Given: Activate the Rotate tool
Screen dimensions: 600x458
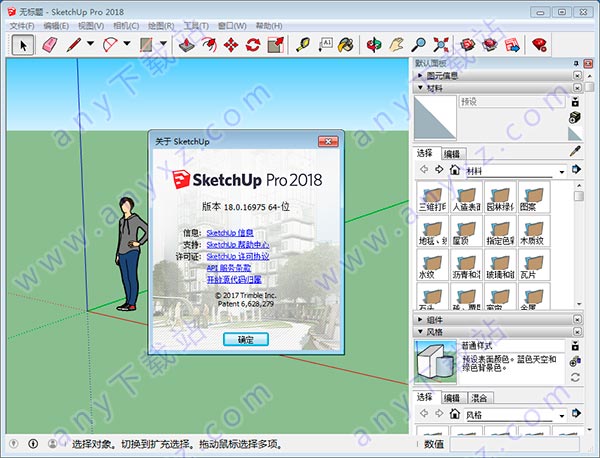Looking at the screenshot, I should (253, 45).
